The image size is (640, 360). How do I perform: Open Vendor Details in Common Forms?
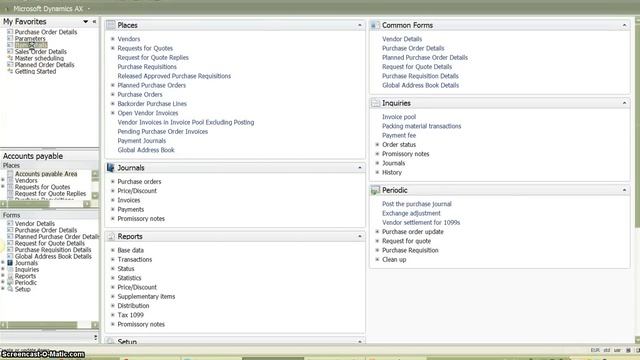click(402, 39)
